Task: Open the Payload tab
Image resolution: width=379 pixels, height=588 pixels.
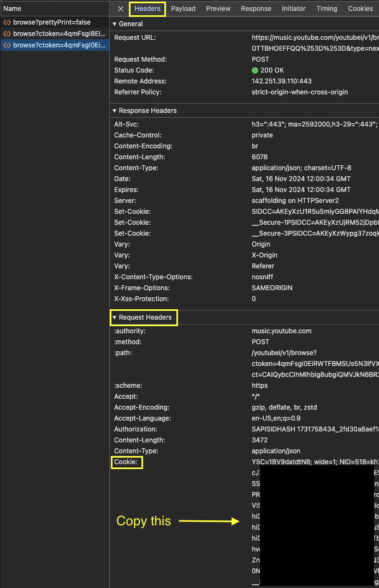Action: (x=183, y=9)
